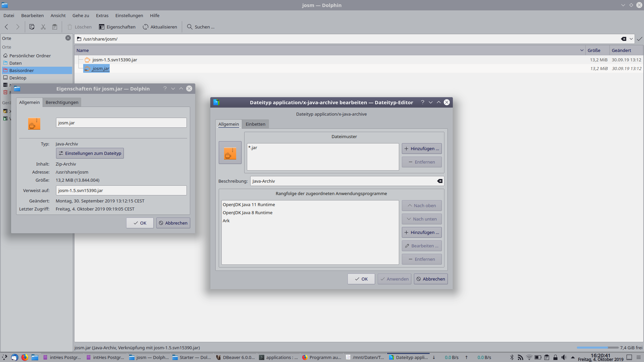Expand the system tray hidden icons arrow

click(573, 357)
